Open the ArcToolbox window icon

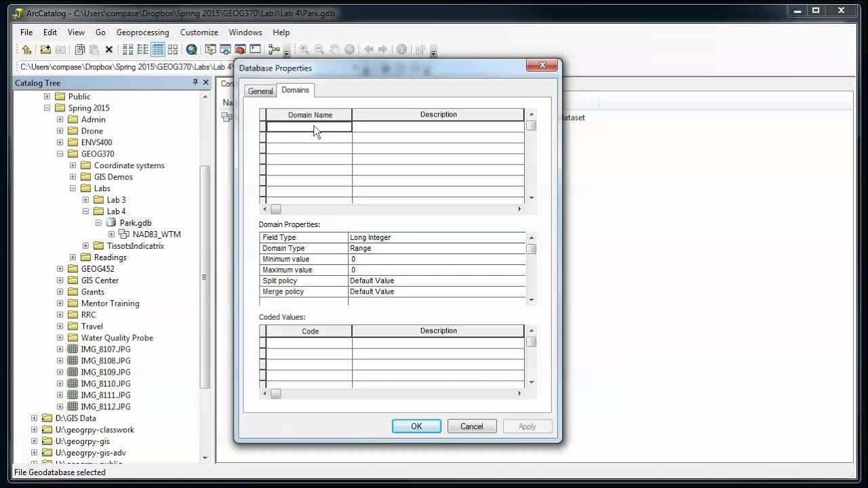(240, 49)
